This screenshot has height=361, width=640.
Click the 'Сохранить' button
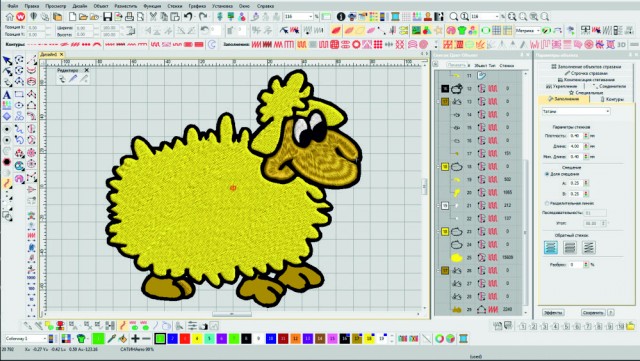tap(593, 312)
